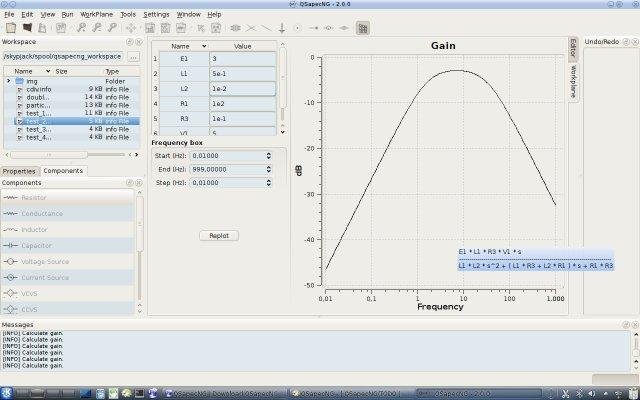The width and height of the screenshot is (640, 400).
Task: Click the down-arrow ground toolbar icon
Action: pyautogui.click(x=282, y=28)
